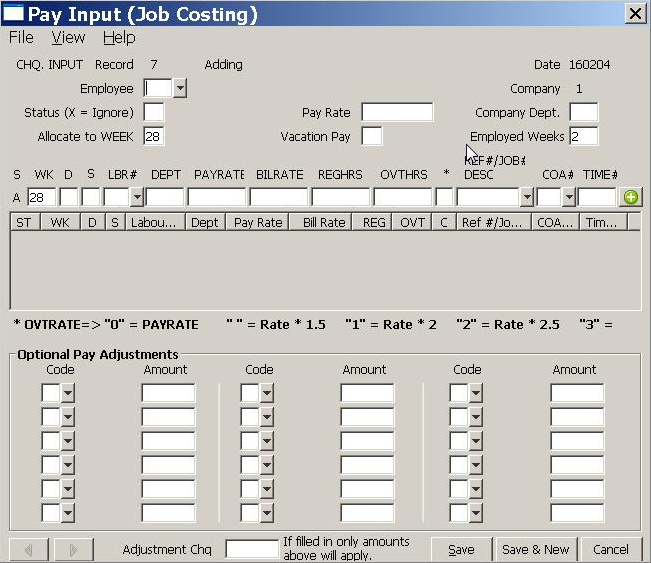This screenshot has width=651, height=563.
Task: Click the Ref #/Jo... column header
Action: click(x=494, y=223)
